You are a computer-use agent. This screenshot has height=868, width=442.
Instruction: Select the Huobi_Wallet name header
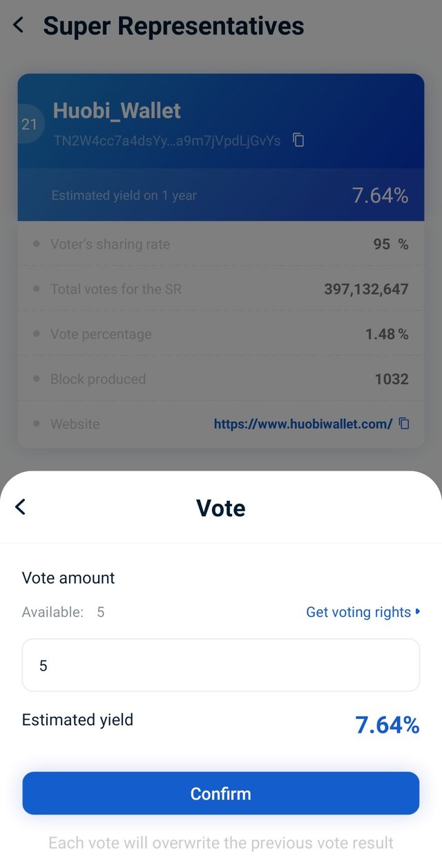pos(117,110)
